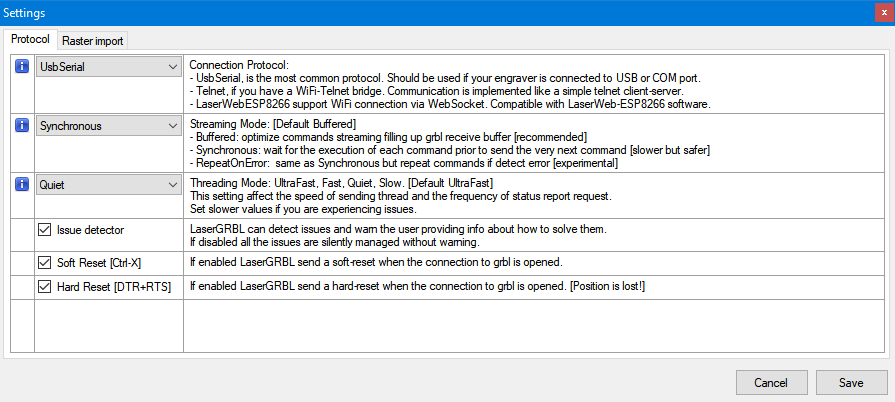
Task: Click the info icon beside Synchronous mode
Action: [22, 126]
